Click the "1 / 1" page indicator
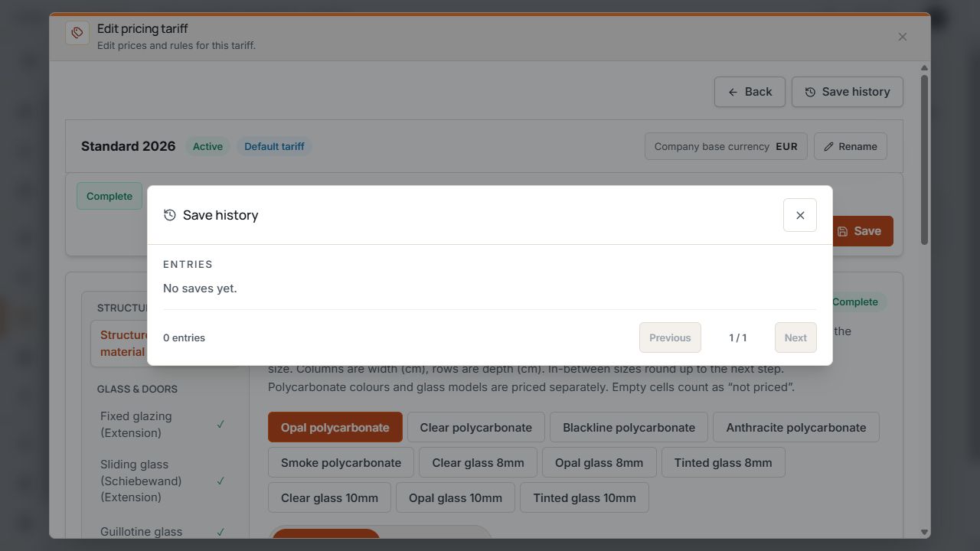 click(x=738, y=337)
